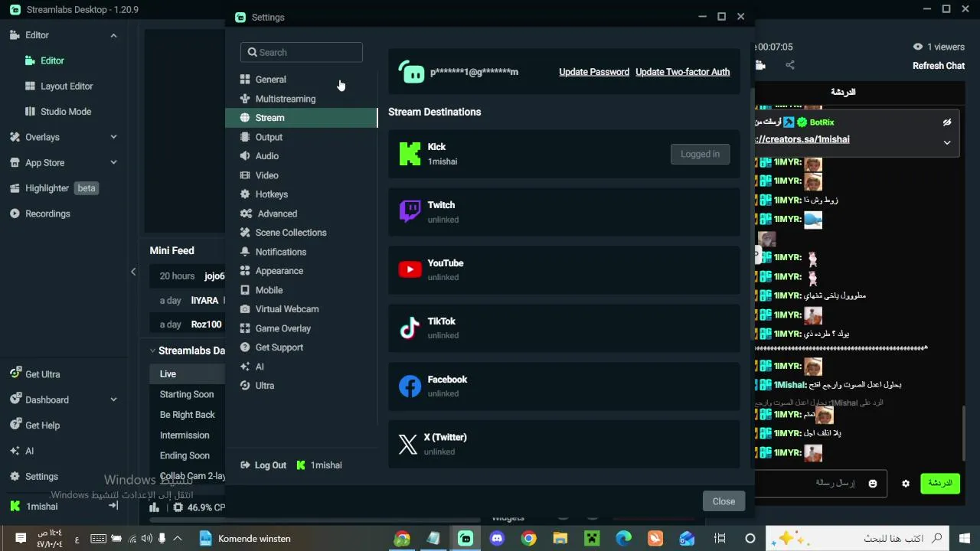Screen dimensions: 980x551
Task: Close the Settings dialog via Close button
Action: [724, 501]
